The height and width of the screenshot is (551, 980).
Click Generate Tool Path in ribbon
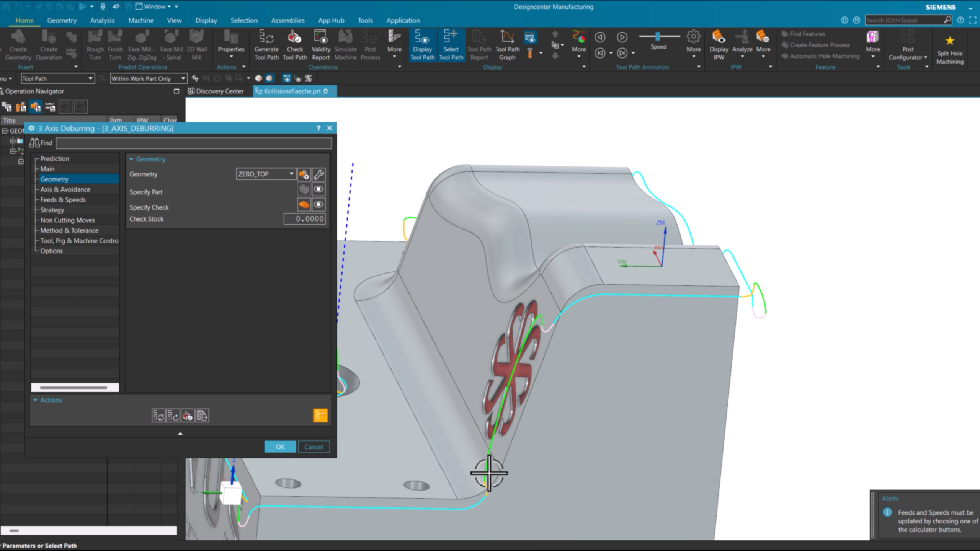tap(266, 45)
